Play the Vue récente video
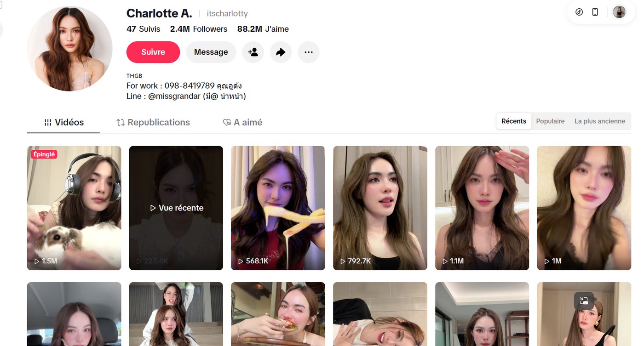This screenshot has width=644, height=346. (x=176, y=208)
